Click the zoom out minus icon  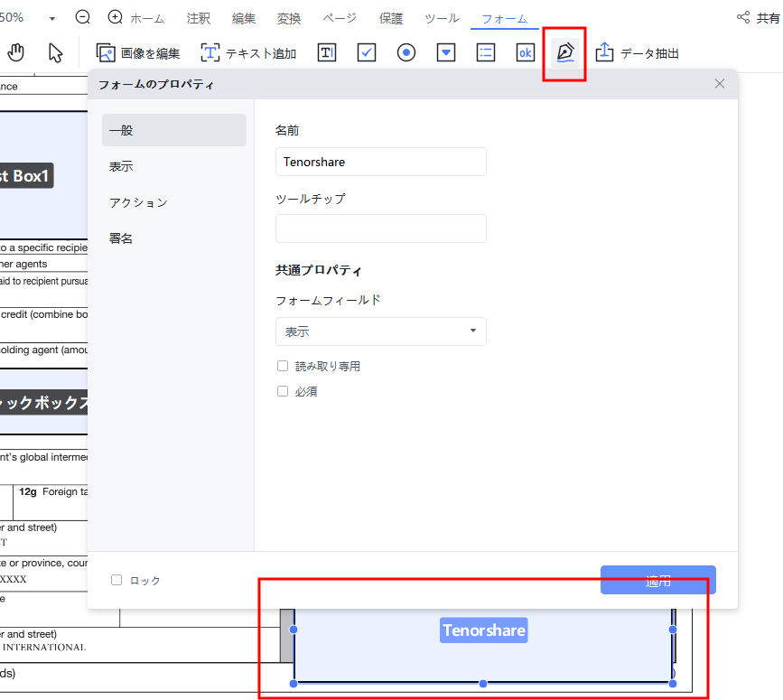pos(83,17)
